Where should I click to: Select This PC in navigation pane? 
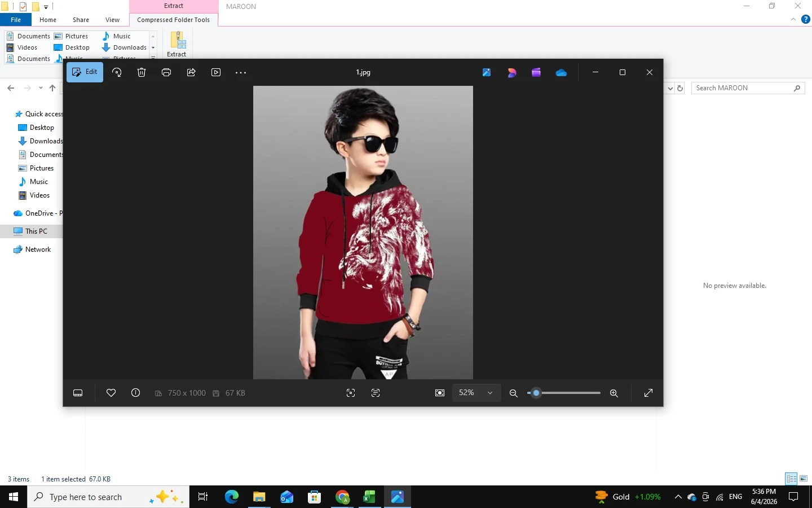pos(31,231)
